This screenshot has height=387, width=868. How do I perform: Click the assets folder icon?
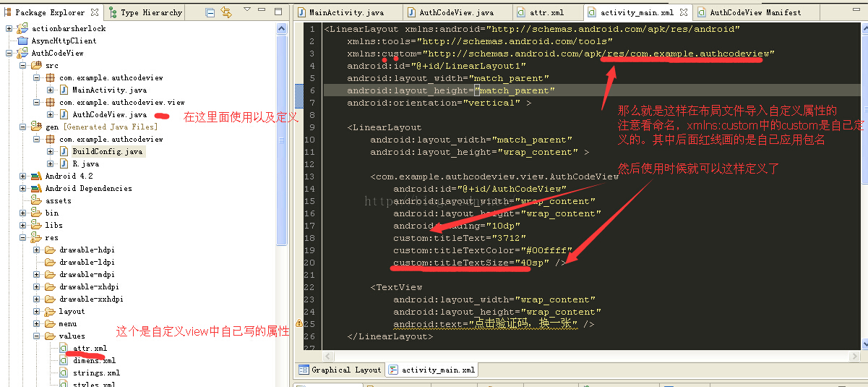point(36,200)
